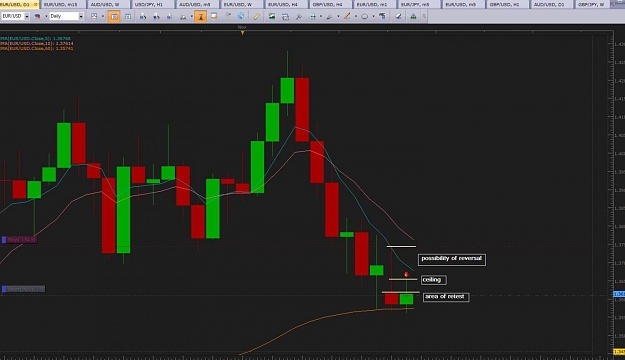Click the small icon at the toolbar end
This screenshot has height=360, width=625.
pos(424,16)
